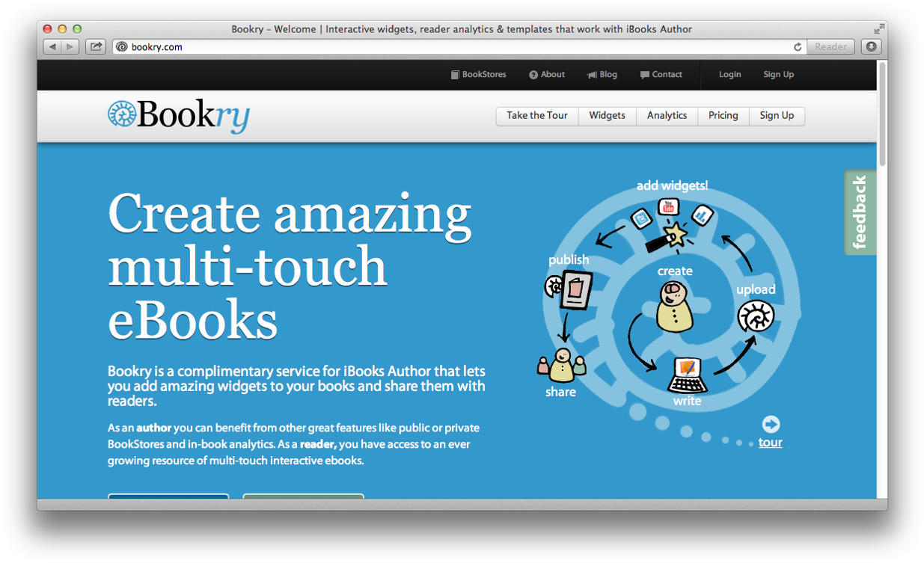
Task: Click the Safari back arrow button
Action: pos(52,46)
